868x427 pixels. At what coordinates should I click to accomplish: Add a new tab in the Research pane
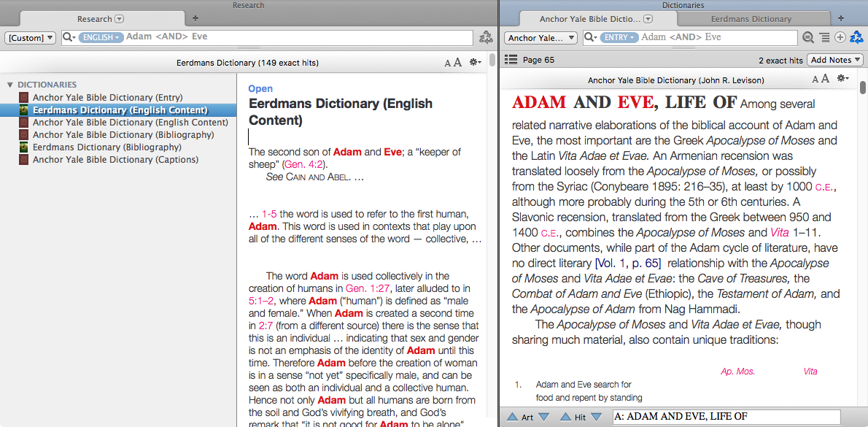pyautogui.click(x=195, y=18)
